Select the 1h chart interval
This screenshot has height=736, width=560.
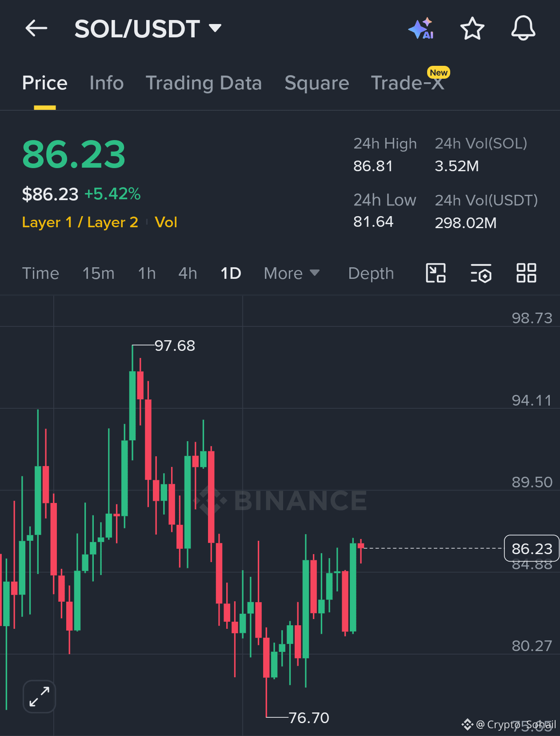pos(147,273)
